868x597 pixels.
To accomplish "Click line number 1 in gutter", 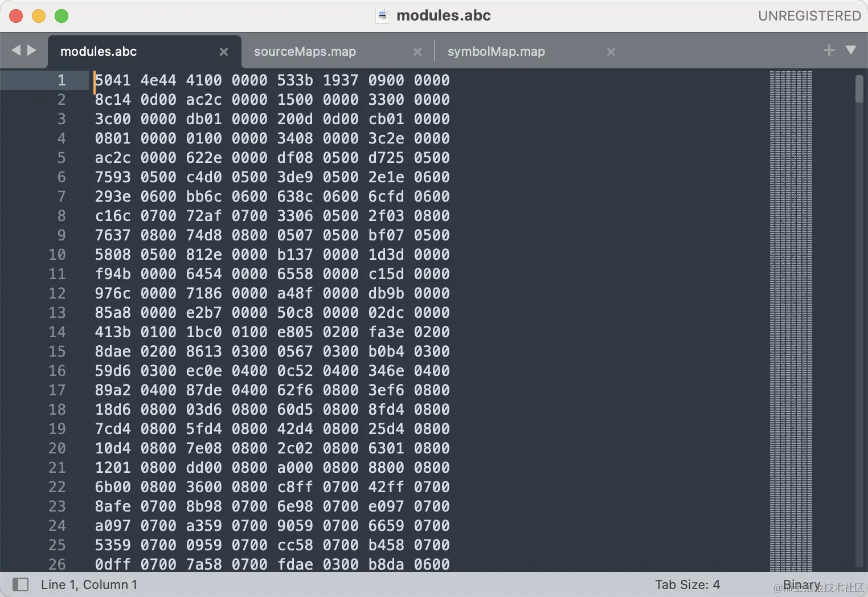I will [x=62, y=80].
